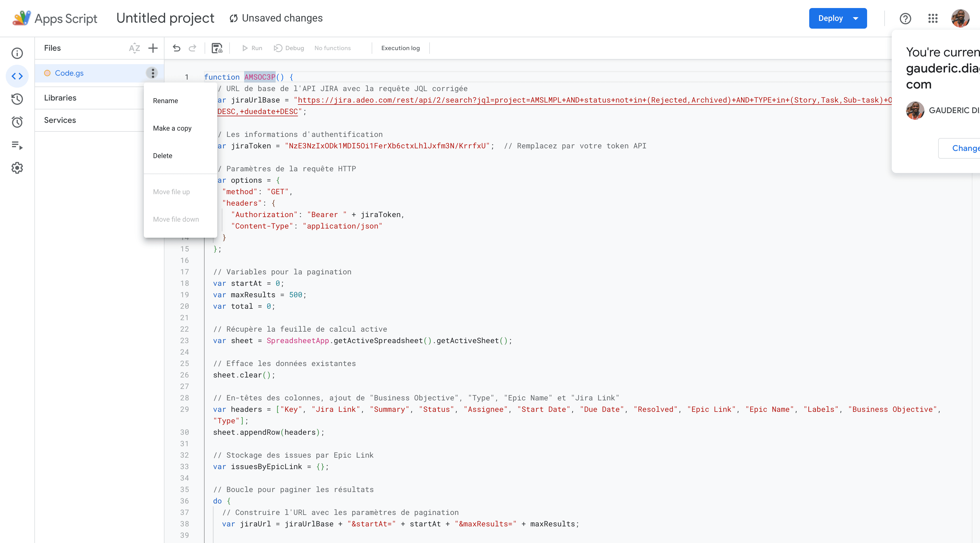Open the Google apps grid
The image size is (980, 543).
(933, 18)
